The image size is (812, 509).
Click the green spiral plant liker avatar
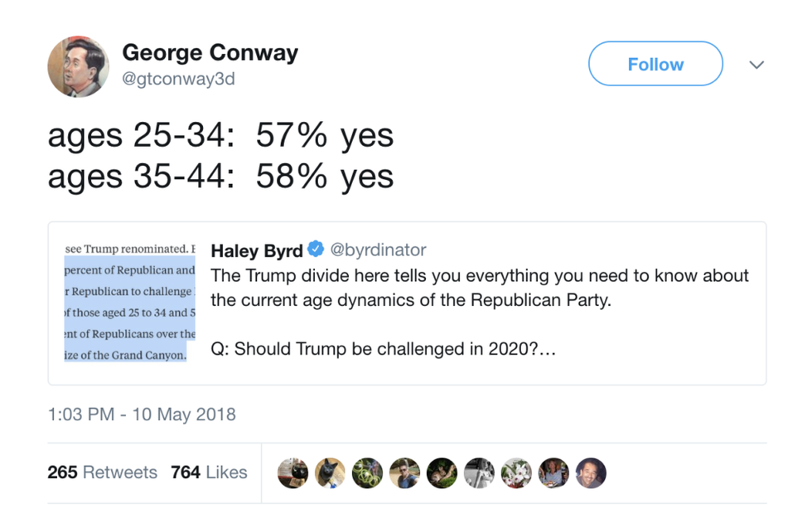pos(367,473)
